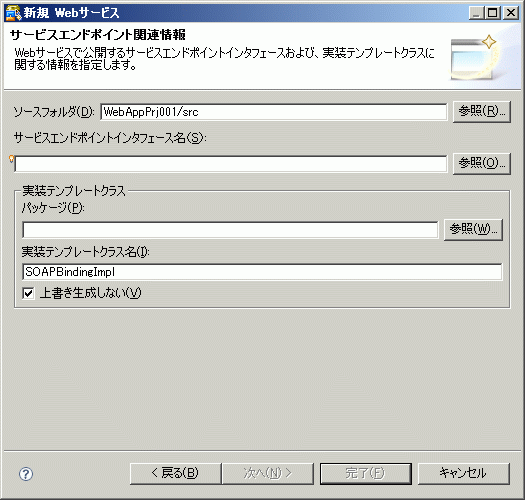The width and height of the screenshot is (525, 500).
Task: Click the パッケージ input field
Action: (x=230, y=230)
